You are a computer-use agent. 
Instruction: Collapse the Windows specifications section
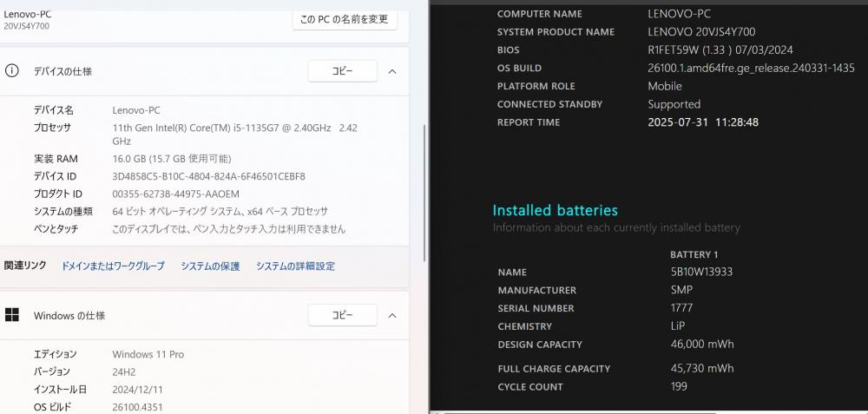[392, 315]
